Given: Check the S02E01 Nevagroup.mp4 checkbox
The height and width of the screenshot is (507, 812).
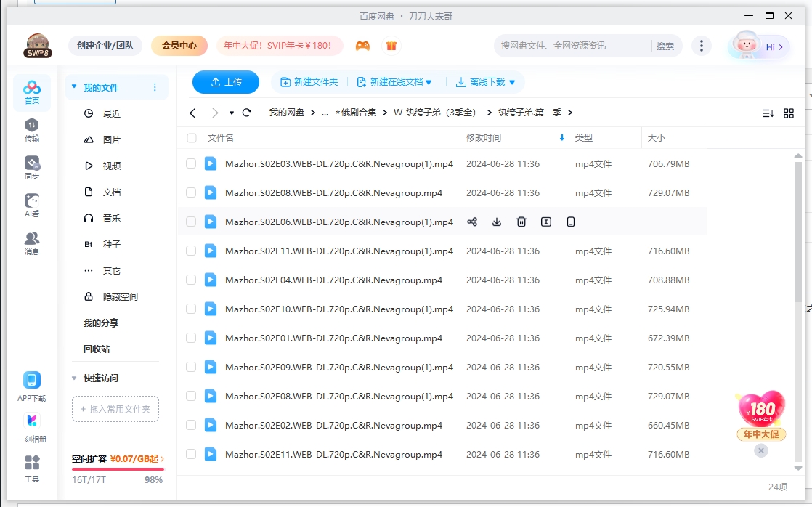Looking at the screenshot, I should (x=191, y=338).
